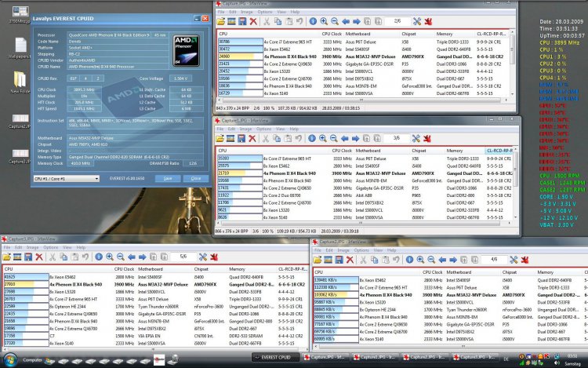Click About IrfanView icon in Capture3.JPG window
588x368 pixels.
click(x=214, y=257)
